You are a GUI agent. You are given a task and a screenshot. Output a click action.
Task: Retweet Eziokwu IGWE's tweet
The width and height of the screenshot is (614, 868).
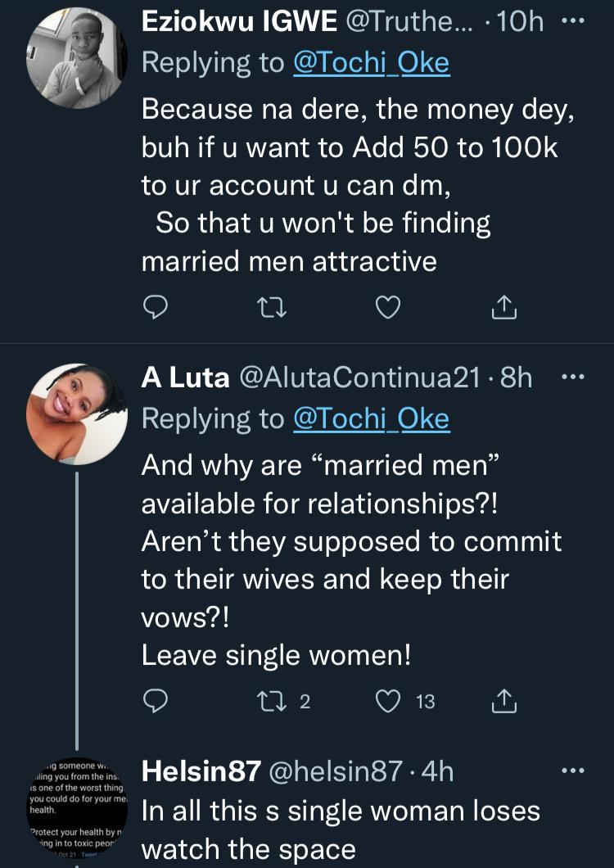coord(268,307)
